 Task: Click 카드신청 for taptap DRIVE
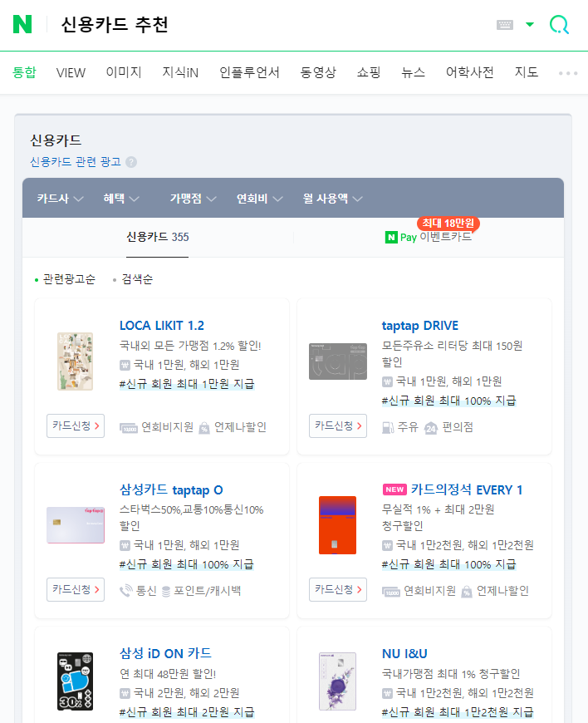click(x=338, y=425)
